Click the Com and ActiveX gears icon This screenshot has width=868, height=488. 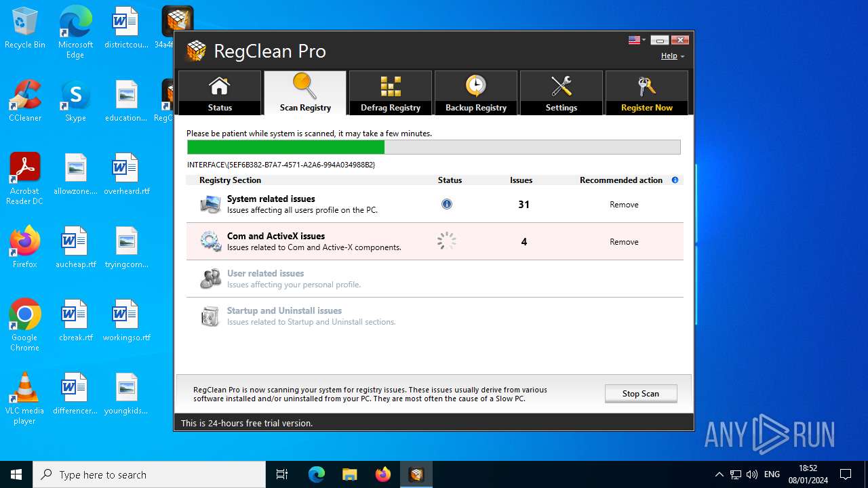pyautogui.click(x=210, y=241)
